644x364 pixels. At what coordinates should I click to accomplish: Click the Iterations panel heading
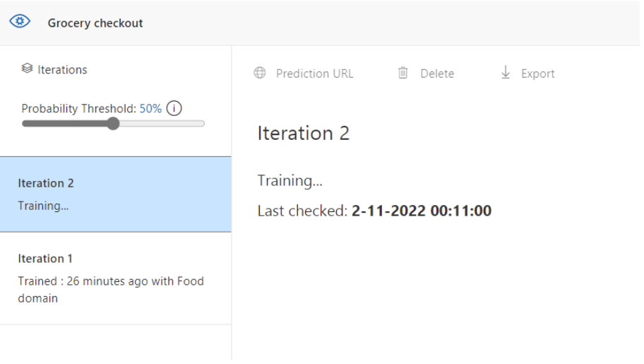tap(62, 69)
